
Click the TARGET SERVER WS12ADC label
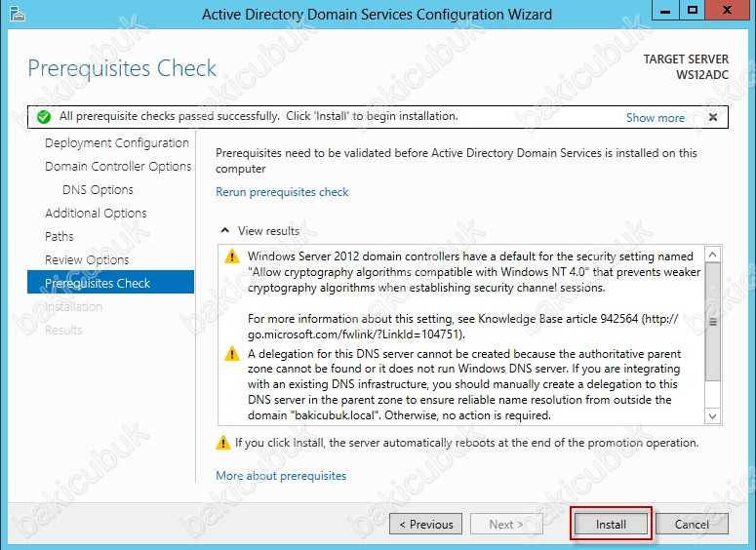click(686, 67)
